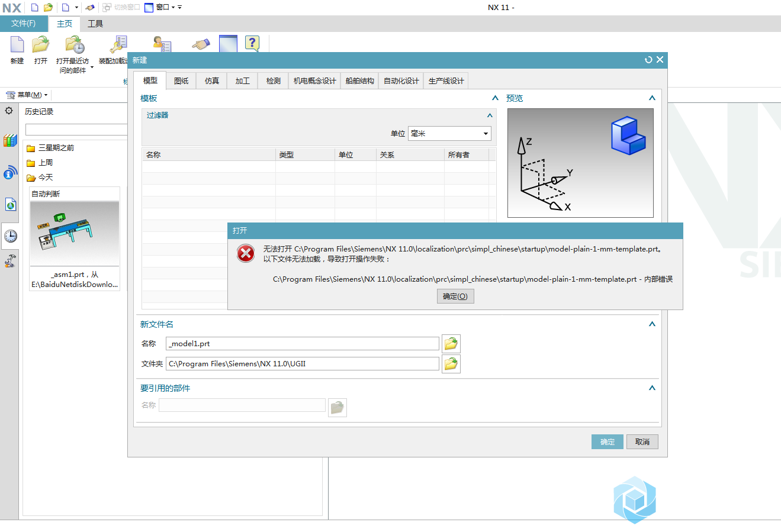781x532 pixels.
Task: Open the 文件(F) file menu
Action: pyautogui.click(x=23, y=24)
